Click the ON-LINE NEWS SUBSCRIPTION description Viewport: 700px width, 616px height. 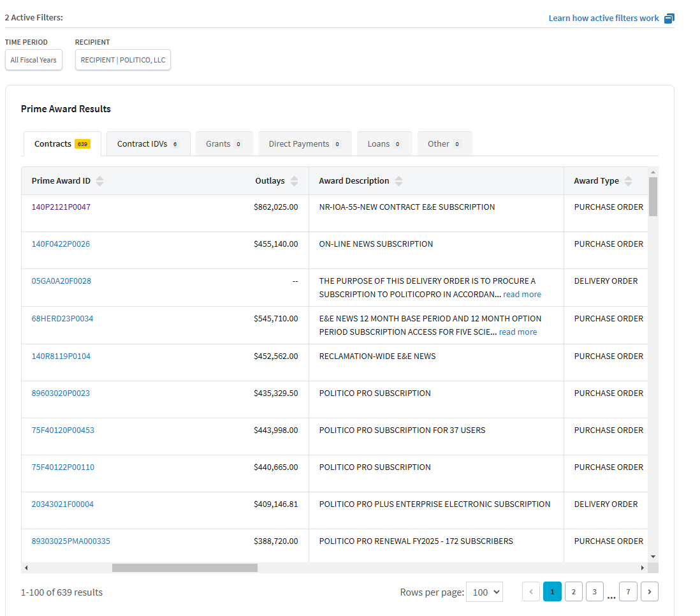[376, 244]
